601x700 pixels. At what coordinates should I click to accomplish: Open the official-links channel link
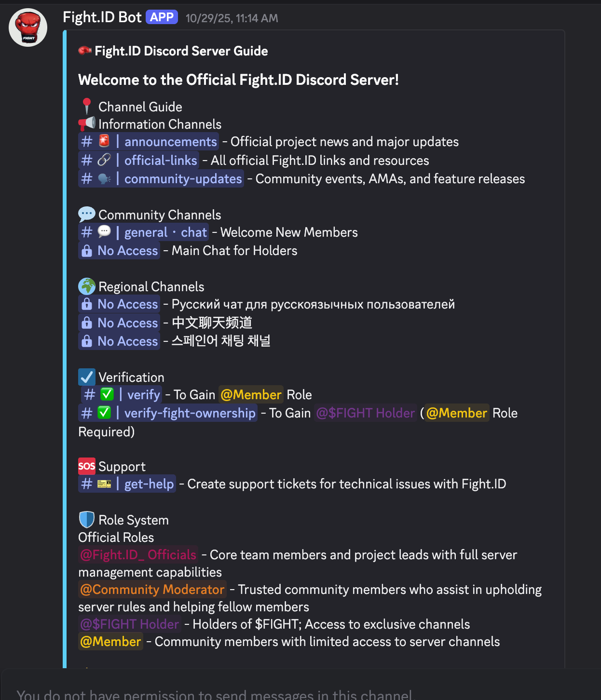(x=139, y=160)
